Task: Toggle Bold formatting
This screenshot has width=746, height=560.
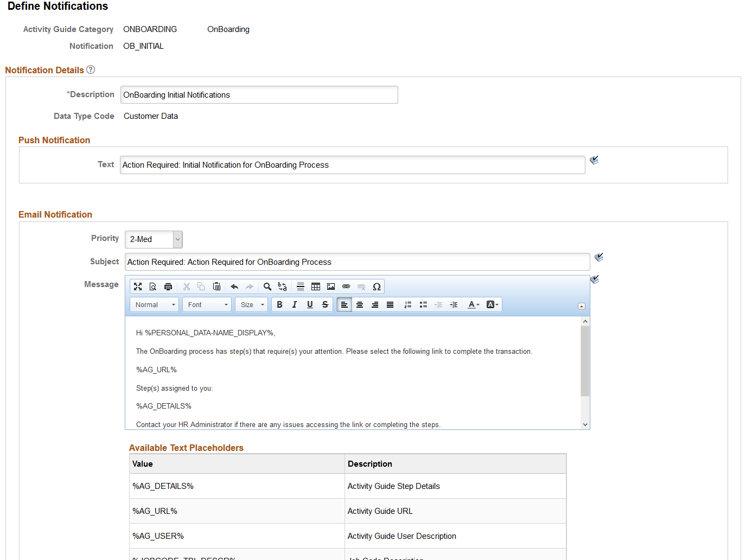Action: point(279,304)
